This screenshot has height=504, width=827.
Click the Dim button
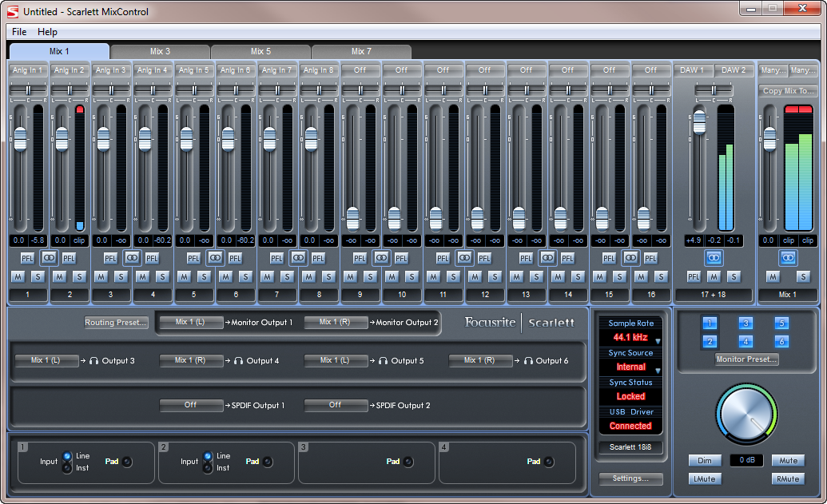(x=705, y=460)
